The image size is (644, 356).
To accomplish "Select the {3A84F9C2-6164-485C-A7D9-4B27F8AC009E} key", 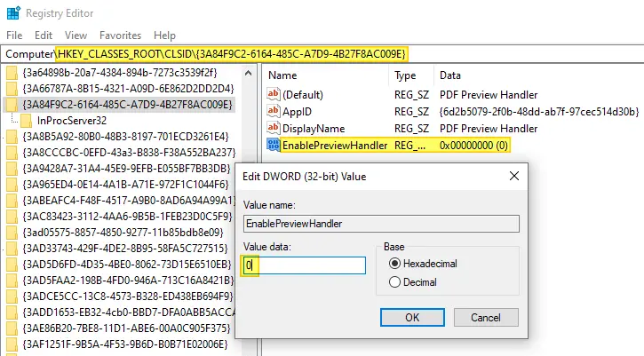I will tap(127, 105).
